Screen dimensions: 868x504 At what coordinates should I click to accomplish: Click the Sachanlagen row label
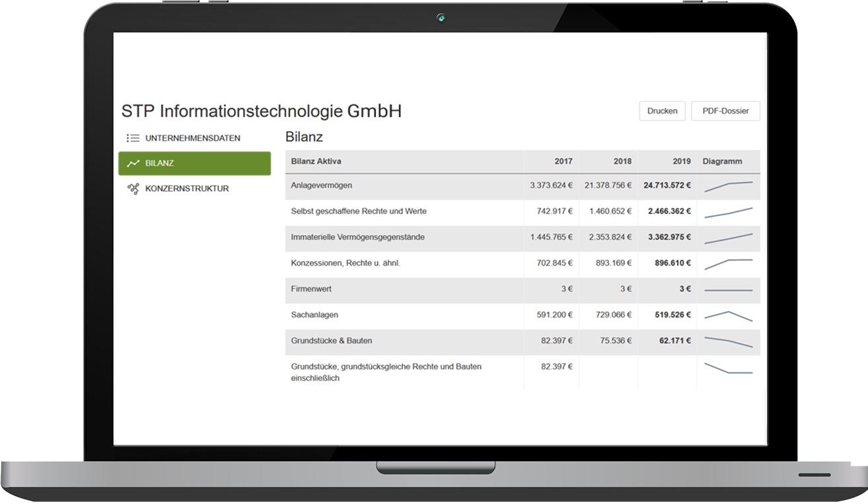pos(314,315)
